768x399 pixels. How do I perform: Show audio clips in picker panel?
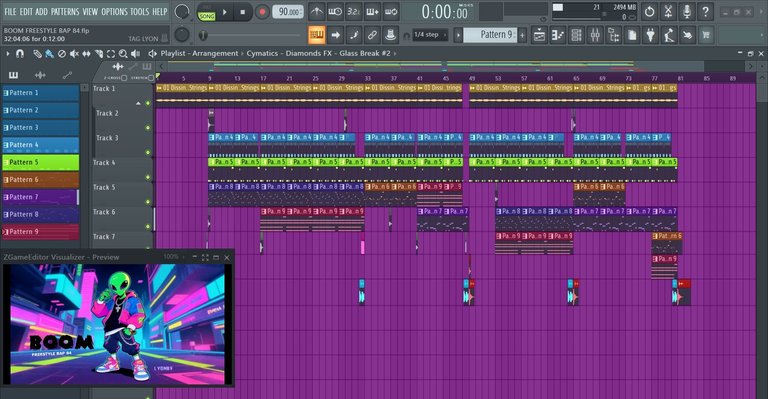40,75
